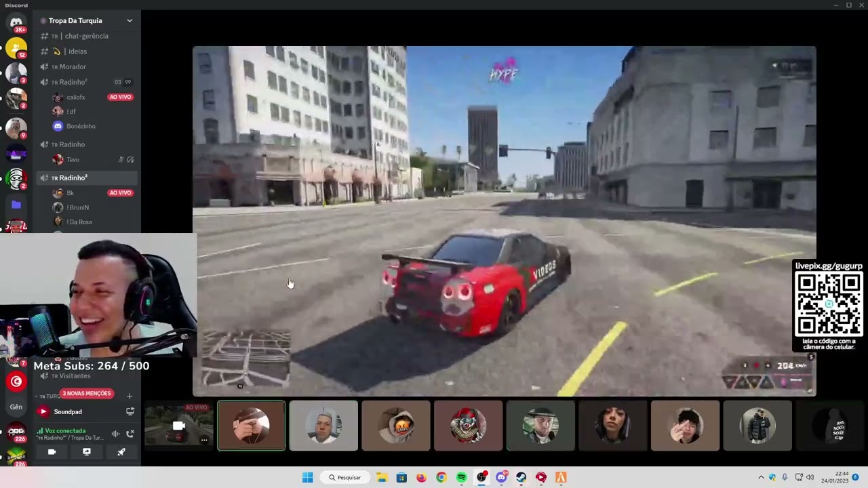Select participant tile with dark-haired woman avatar

[x=613, y=426]
